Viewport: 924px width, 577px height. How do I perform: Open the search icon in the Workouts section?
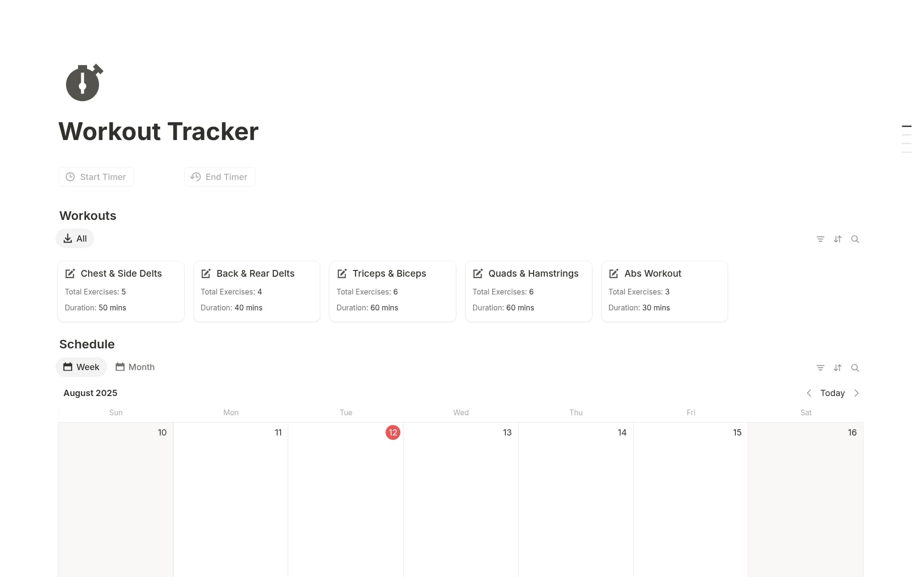pyautogui.click(x=855, y=239)
